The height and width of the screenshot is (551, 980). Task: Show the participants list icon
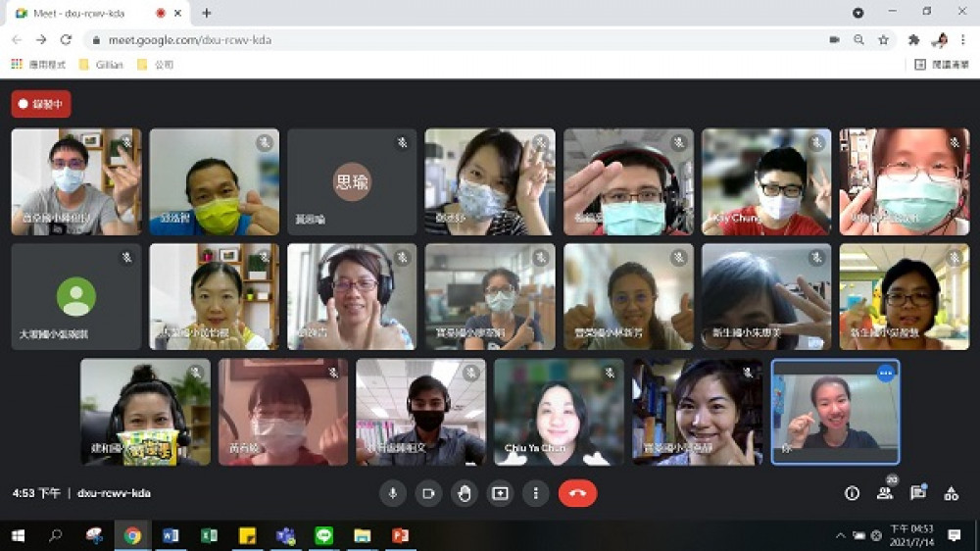885,493
